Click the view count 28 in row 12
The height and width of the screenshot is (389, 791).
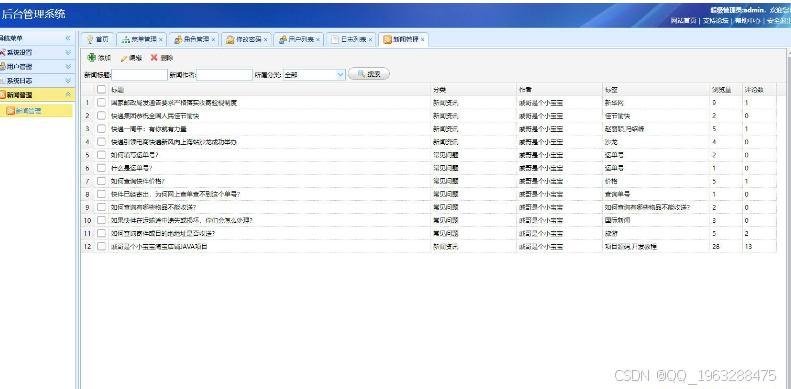click(715, 246)
